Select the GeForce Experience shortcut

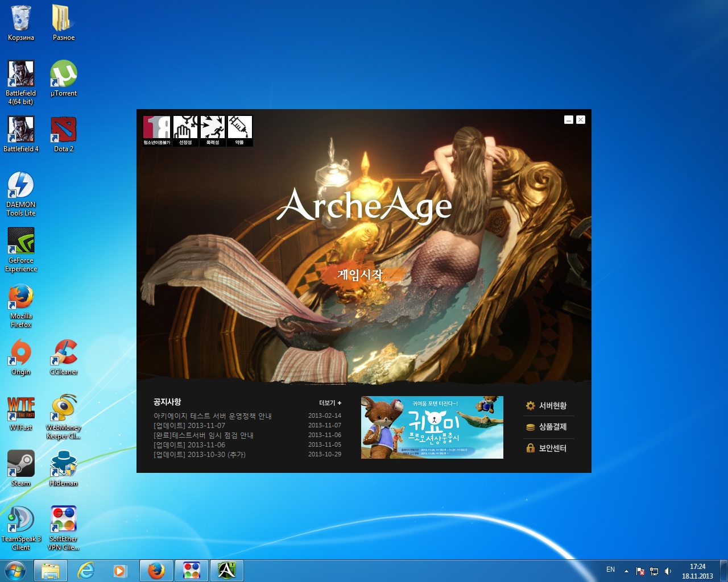click(x=21, y=250)
